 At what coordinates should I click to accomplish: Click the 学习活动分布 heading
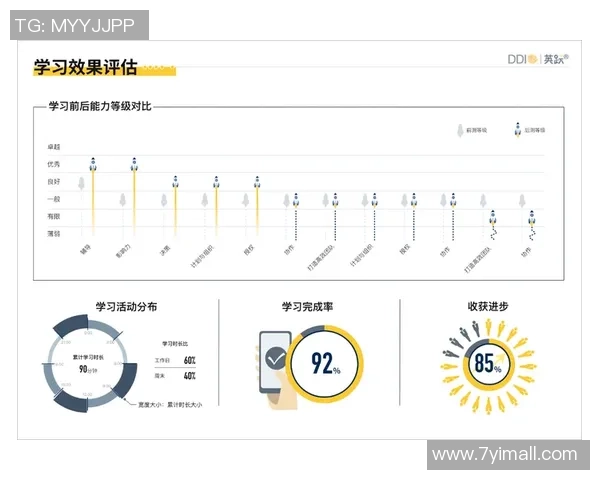126,306
